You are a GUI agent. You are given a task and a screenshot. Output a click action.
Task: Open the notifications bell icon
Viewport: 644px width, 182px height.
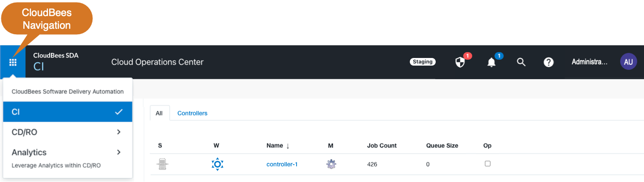click(x=491, y=63)
